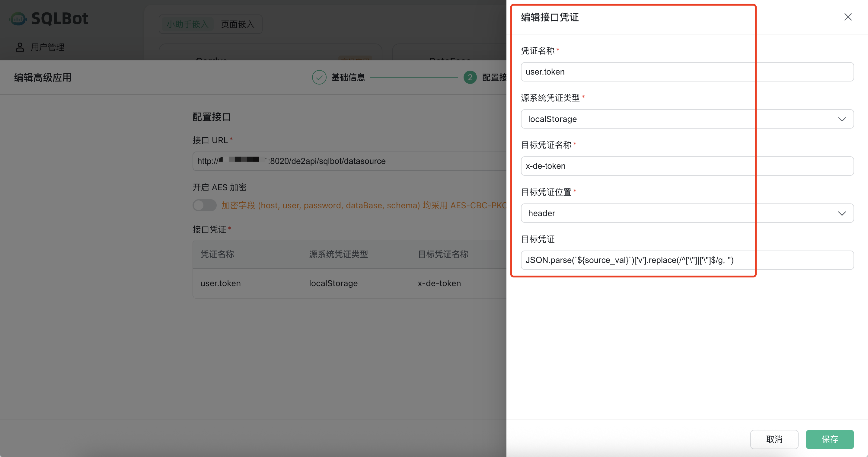Screen dimensions: 868x457
Task: Click the completed step checkmark icon
Action: click(319, 78)
